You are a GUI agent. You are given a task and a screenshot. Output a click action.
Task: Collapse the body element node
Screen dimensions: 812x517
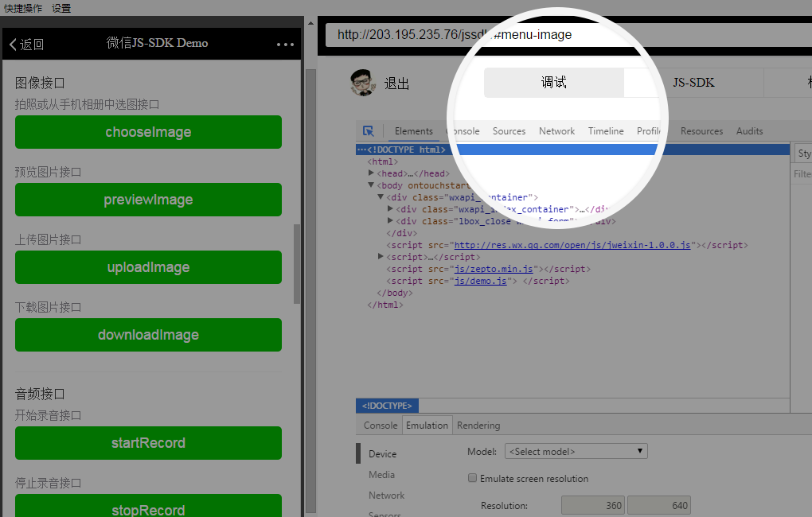point(371,185)
